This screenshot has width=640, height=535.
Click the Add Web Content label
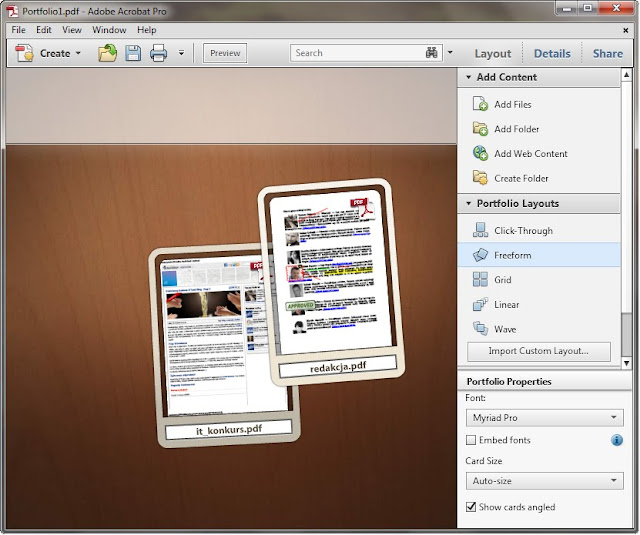click(531, 154)
